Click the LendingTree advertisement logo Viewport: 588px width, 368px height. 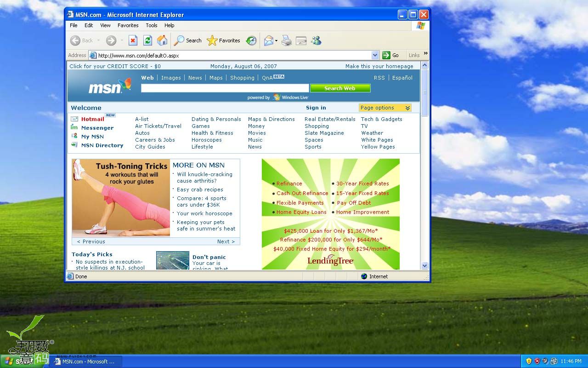330,261
